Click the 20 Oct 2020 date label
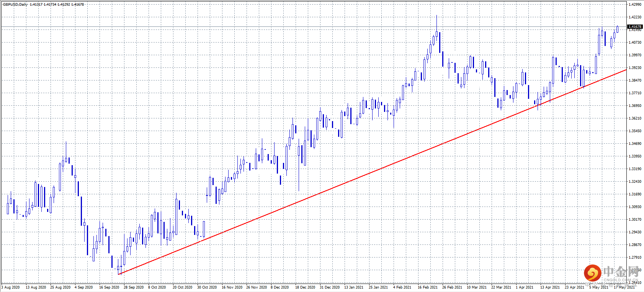Image resolution: width=644 pixels, height=292 pixels. pyautogui.click(x=183, y=287)
